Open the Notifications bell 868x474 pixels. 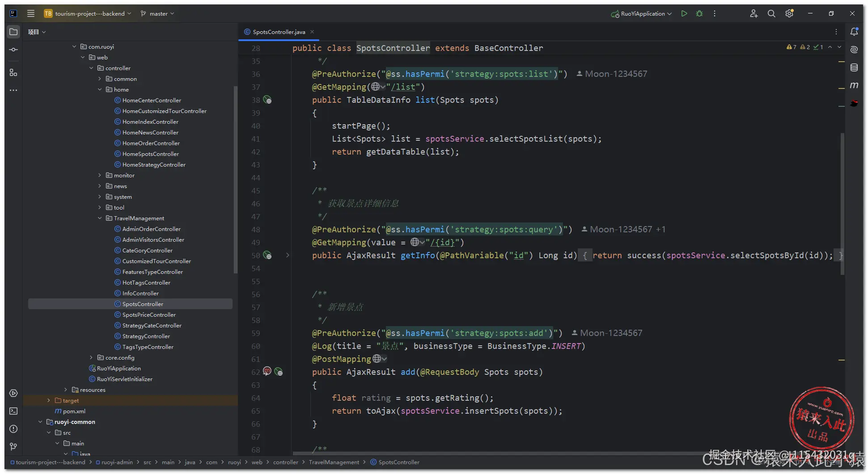[854, 32]
